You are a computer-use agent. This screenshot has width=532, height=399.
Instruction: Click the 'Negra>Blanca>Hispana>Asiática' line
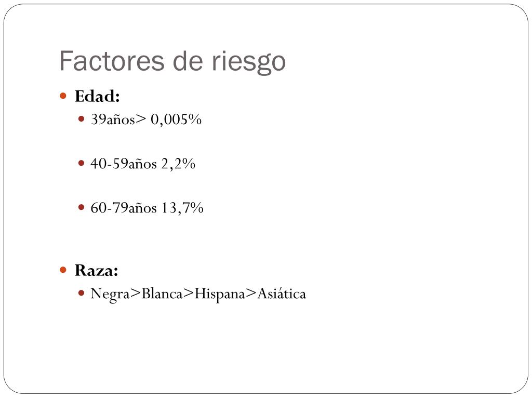click(x=198, y=294)
